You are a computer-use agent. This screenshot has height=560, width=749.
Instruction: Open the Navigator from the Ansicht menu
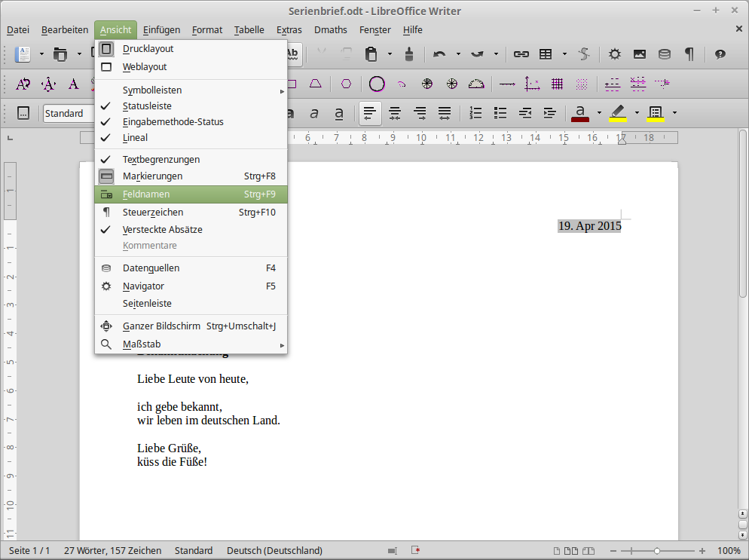[x=143, y=286]
